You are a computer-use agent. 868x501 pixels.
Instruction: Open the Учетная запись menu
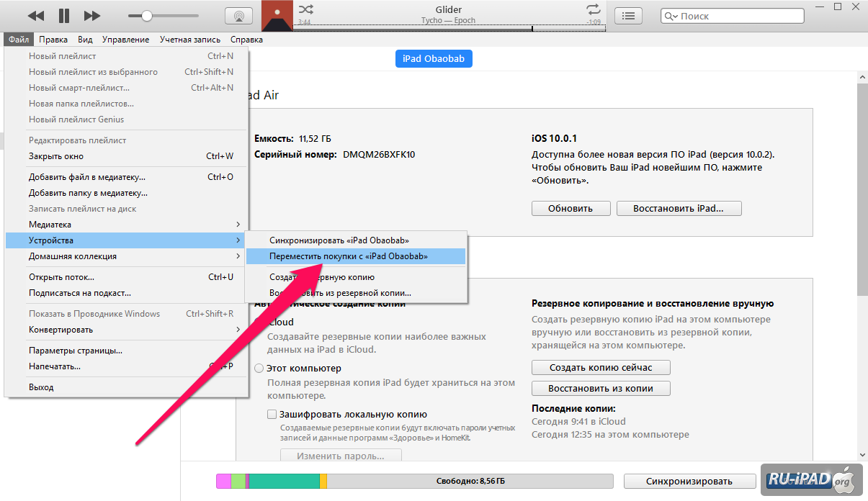(191, 40)
